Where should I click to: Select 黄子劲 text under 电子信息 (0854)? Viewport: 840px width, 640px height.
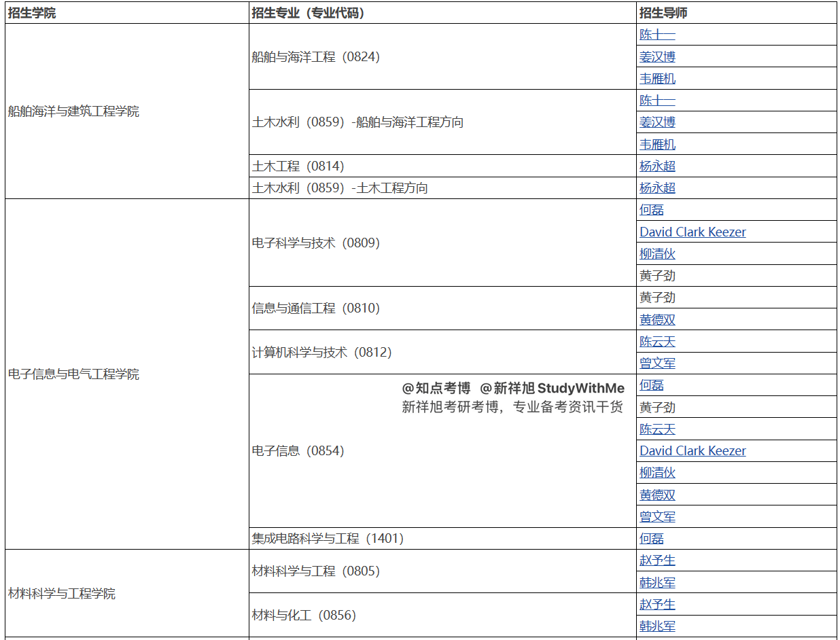tap(657, 407)
